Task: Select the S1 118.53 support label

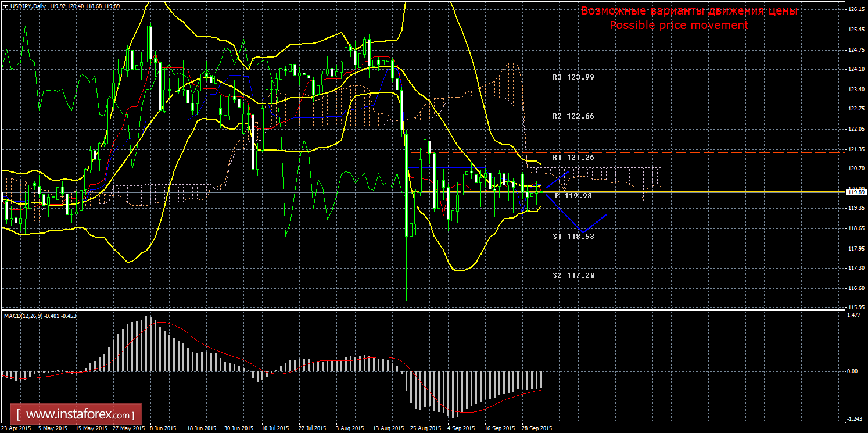Action: click(573, 237)
